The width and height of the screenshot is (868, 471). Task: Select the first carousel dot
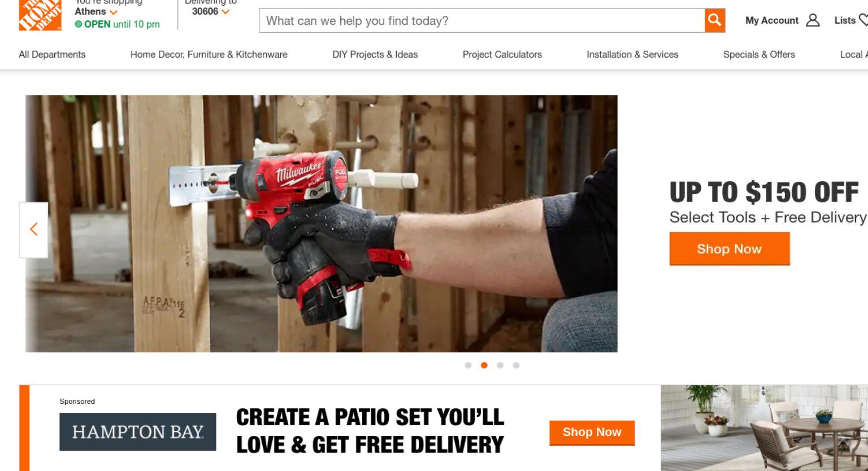(x=468, y=365)
